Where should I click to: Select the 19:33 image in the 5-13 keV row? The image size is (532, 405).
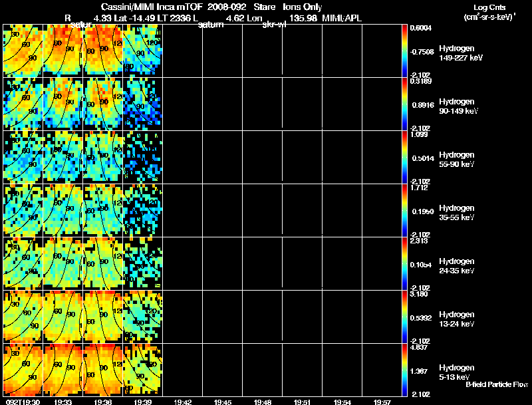click(x=63, y=370)
